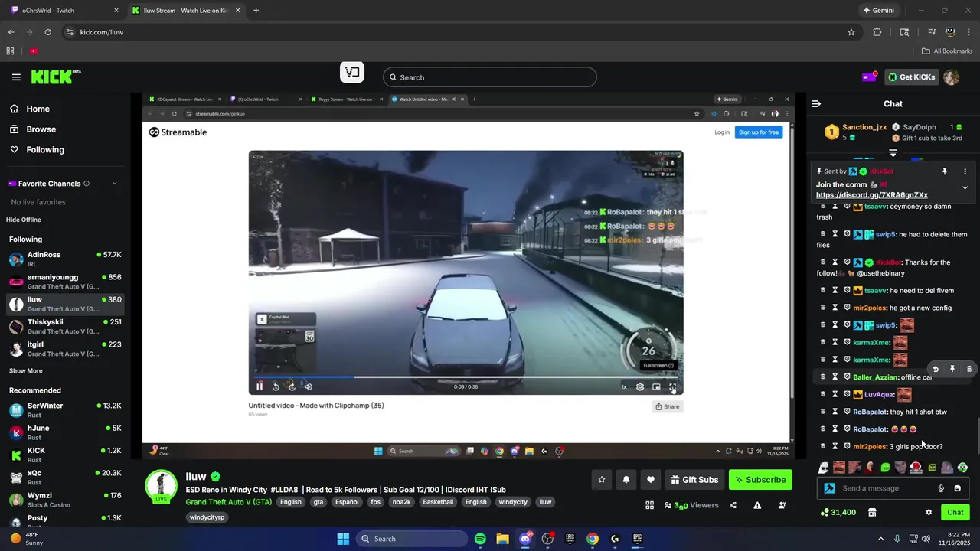Open Spotify from the taskbar
This screenshot has height=551, width=980.
click(480, 539)
